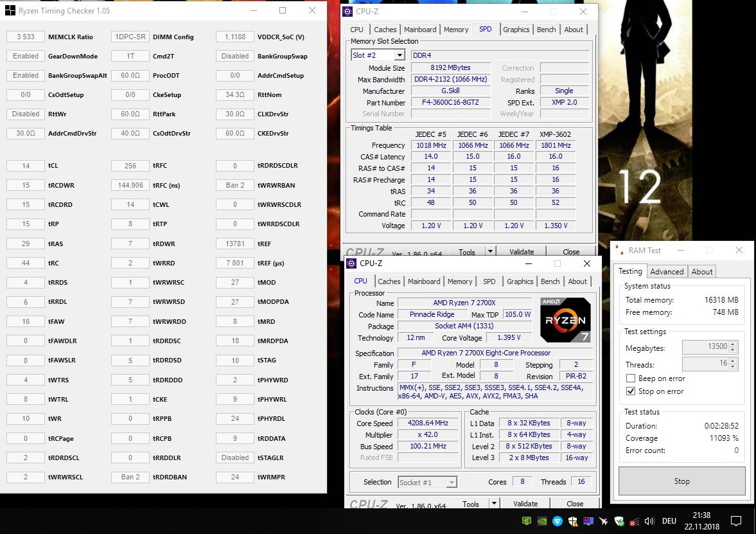
Task: Open the Bench tab in upper CPU-Z
Action: [546, 30]
